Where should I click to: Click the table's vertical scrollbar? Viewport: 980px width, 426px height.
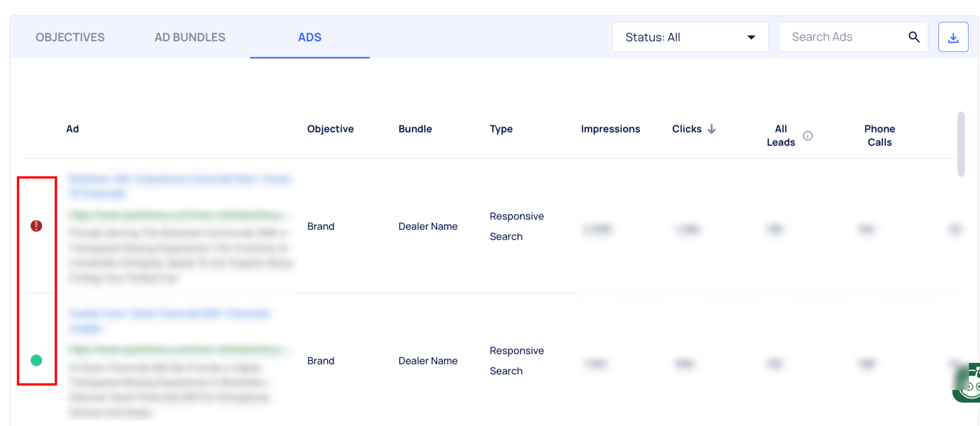point(961,144)
